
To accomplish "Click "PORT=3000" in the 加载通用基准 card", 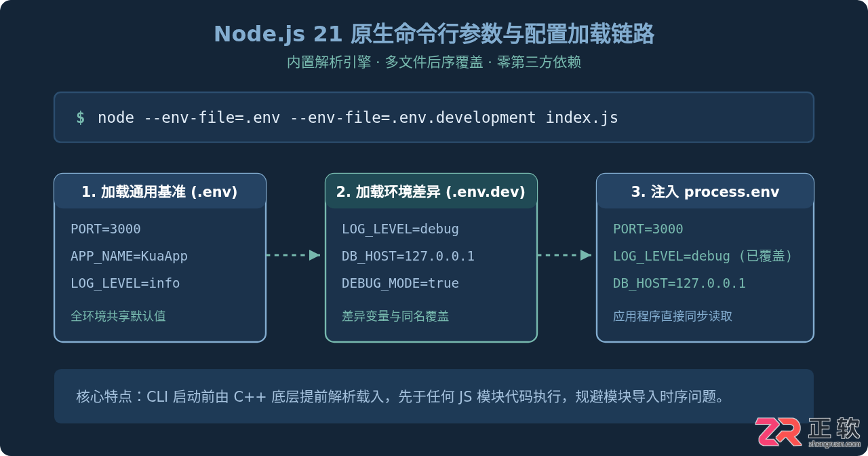I will coord(106,229).
